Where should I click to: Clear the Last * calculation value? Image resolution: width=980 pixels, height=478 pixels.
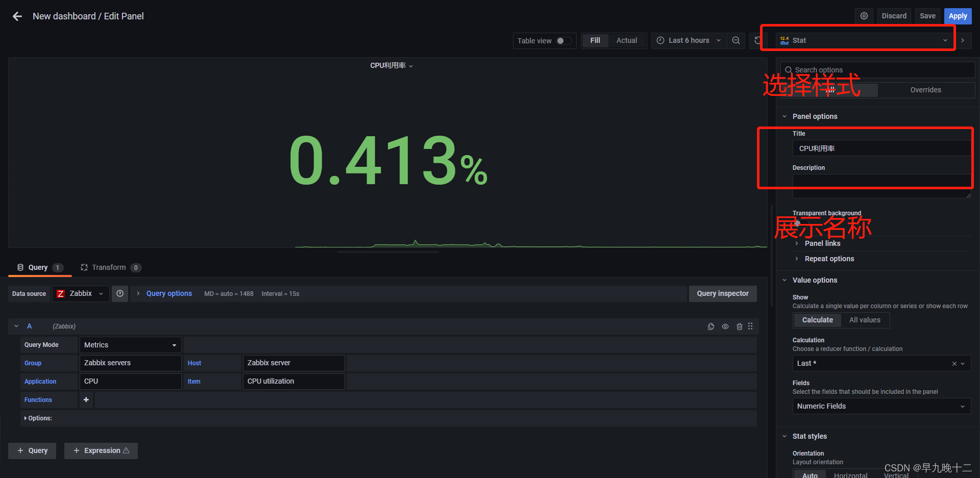pos(954,363)
